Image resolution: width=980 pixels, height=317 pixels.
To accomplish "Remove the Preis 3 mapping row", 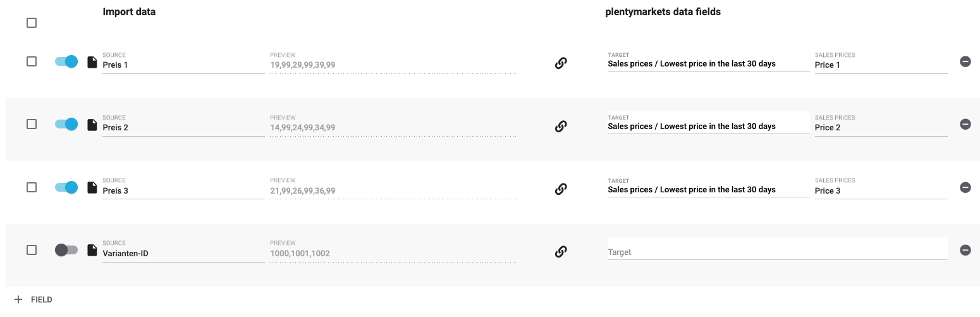I will point(965,187).
